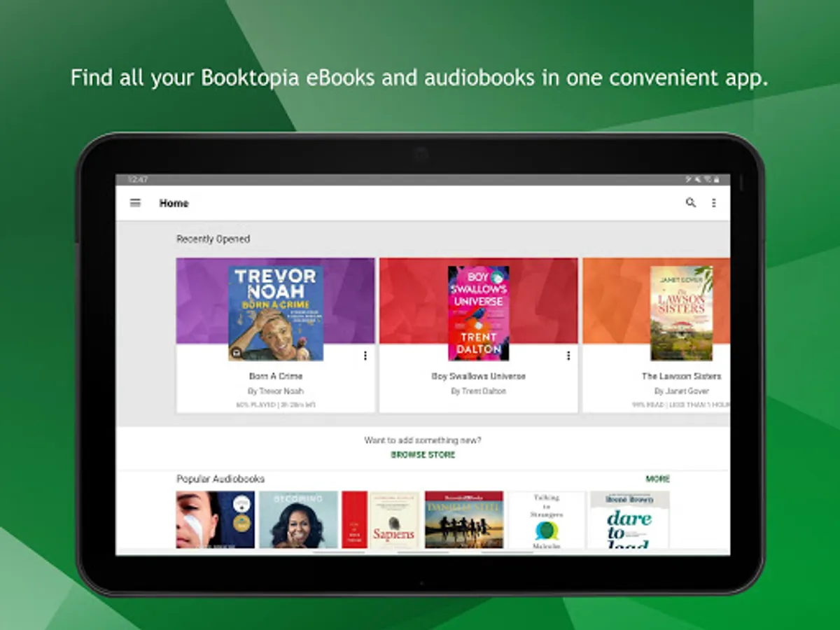Click the status bar clock
This screenshot has width=840, height=630.
[138, 180]
